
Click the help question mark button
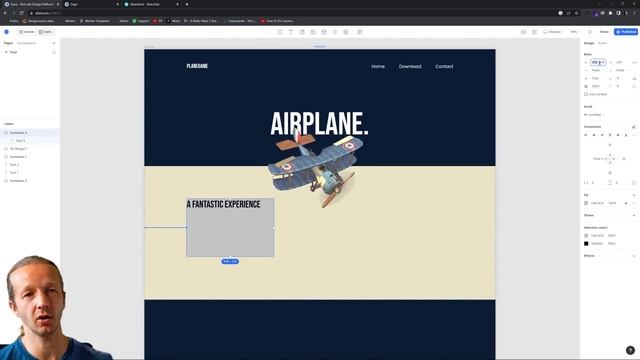pyautogui.click(x=630, y=350)
